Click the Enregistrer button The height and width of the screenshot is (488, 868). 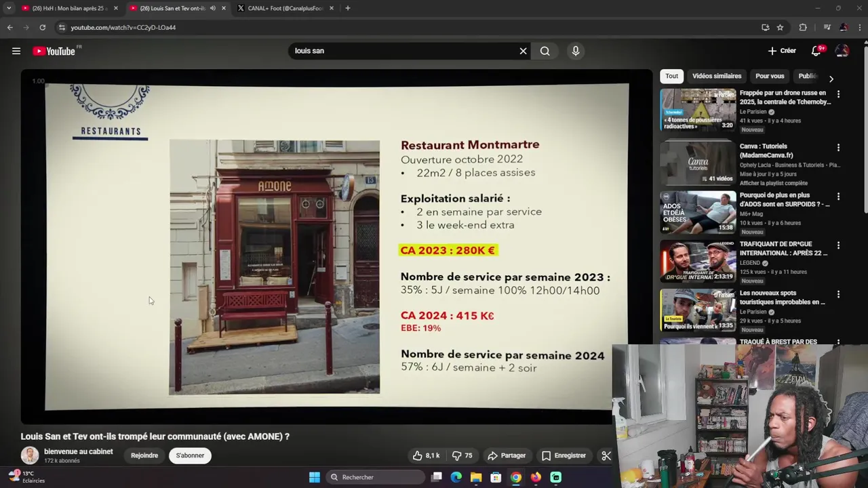(x=564, y=455)
